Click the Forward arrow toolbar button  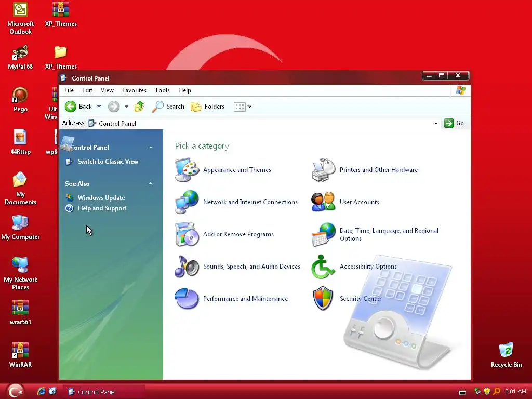pyautogui.click(x=114, y=107)
